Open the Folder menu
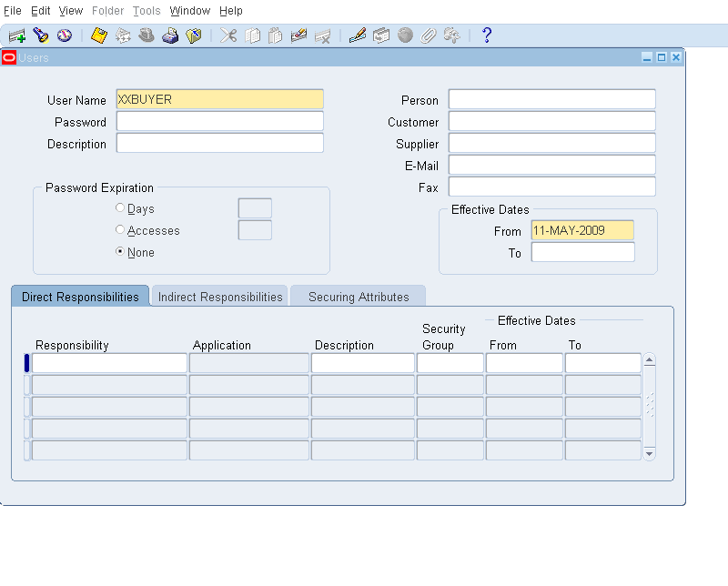This screenshot has height=586, width=728. point(107,10)
